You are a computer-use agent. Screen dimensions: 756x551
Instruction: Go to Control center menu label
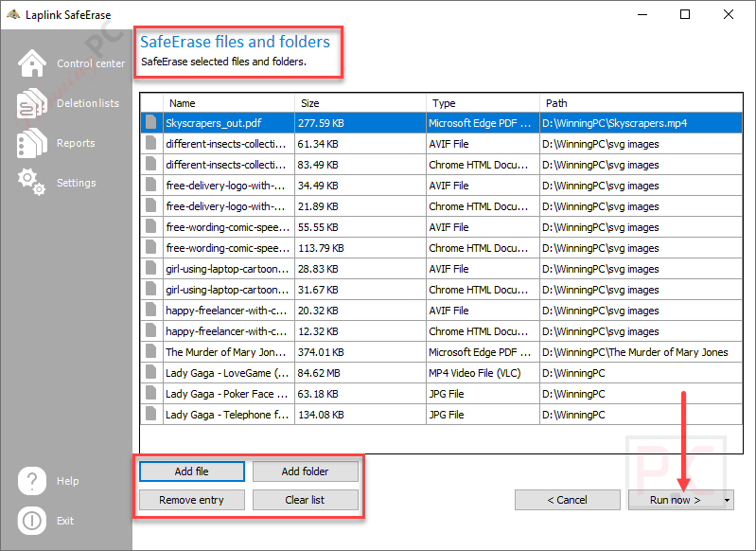(91, 63)
